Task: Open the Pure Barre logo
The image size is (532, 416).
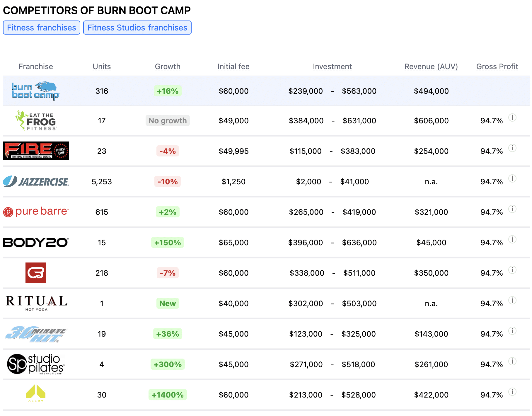Action: (36, 212)
